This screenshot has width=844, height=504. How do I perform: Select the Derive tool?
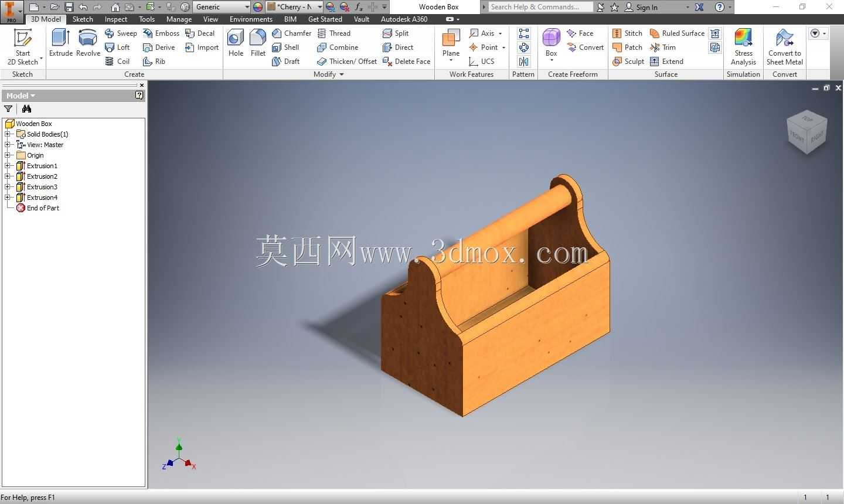coord(159,47)
